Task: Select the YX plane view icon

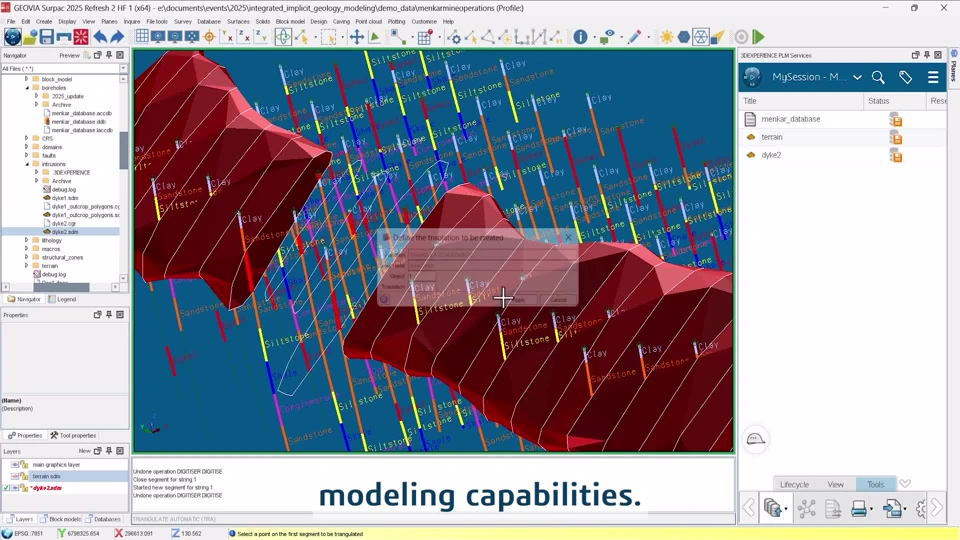Action: tap(227, 37)
